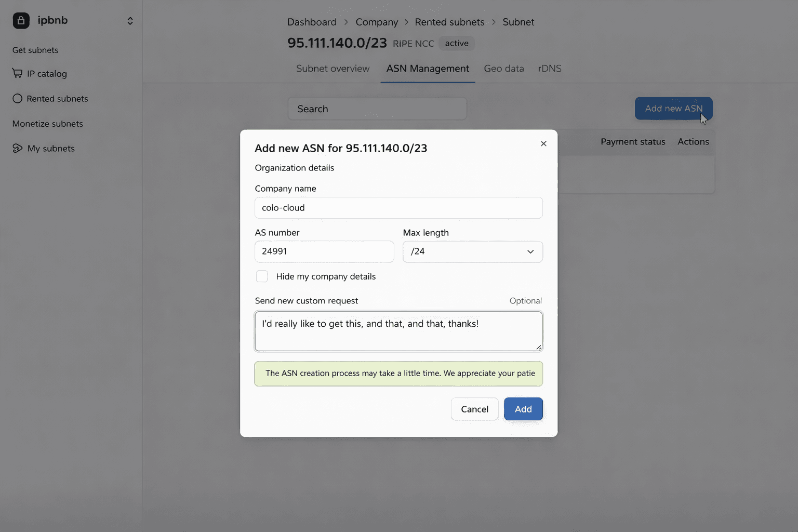798x532 pixels.
Task: Submit the form with the Add button
Action: (x=523, y=409)
